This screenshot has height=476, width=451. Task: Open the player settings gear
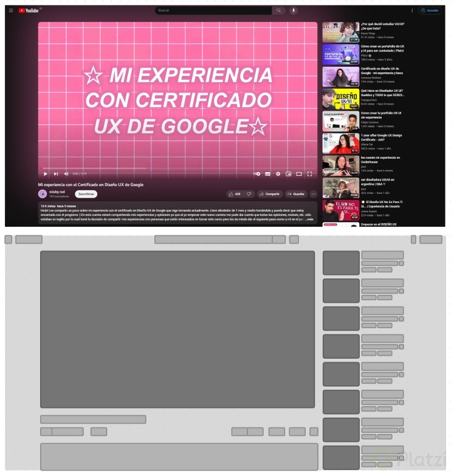(x=278, y=174)
